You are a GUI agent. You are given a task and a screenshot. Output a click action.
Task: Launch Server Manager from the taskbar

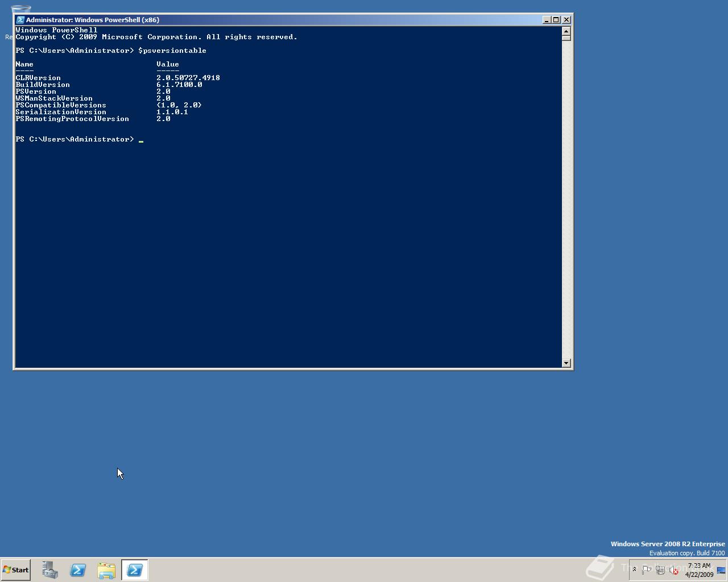click(49, 570)
